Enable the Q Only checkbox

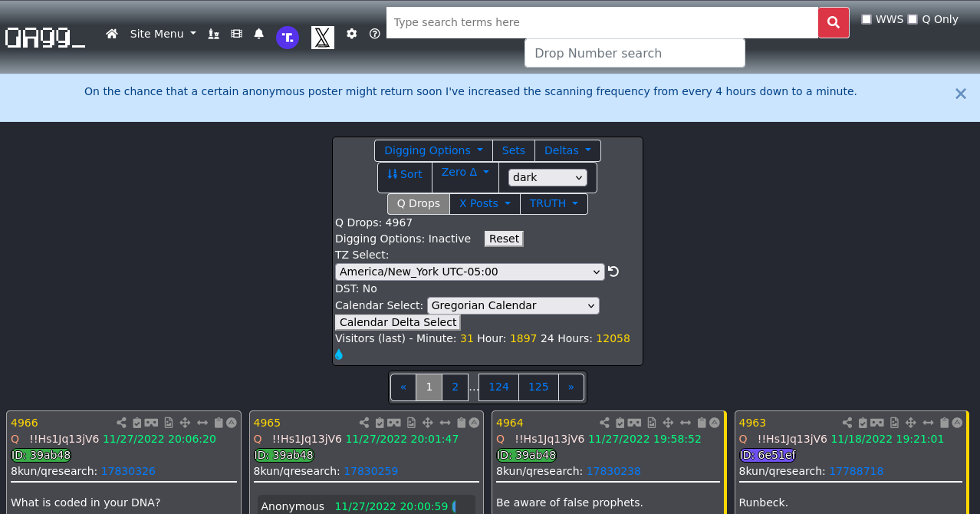(x=913, y=19)
